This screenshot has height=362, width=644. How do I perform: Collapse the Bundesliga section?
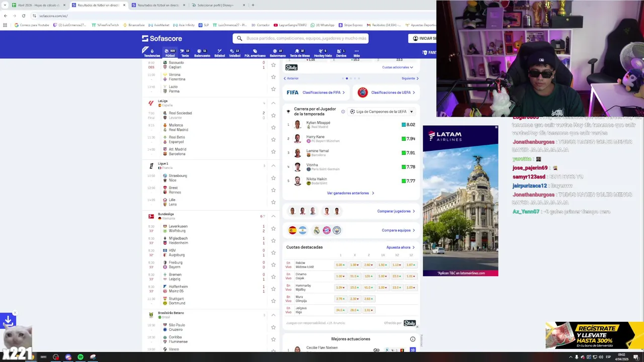click(x=273, y=216)
